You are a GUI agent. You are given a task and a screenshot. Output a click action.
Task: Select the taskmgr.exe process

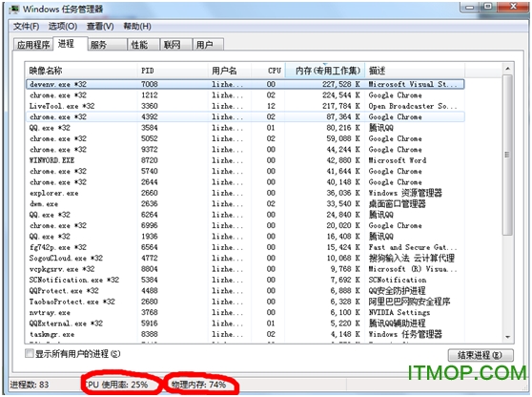click(245, 334)
